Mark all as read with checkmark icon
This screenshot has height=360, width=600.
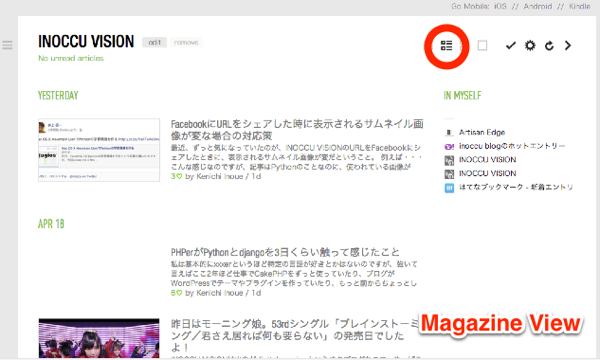510,46
